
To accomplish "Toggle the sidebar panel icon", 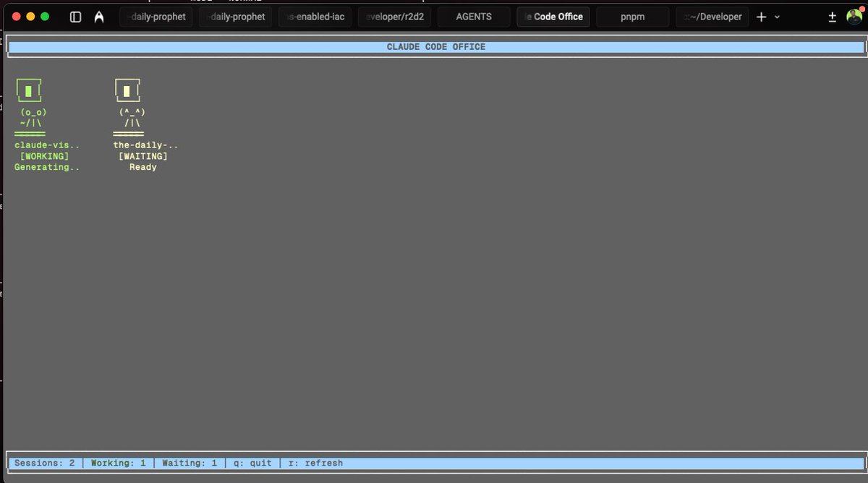I will click(x=75, y=17).
